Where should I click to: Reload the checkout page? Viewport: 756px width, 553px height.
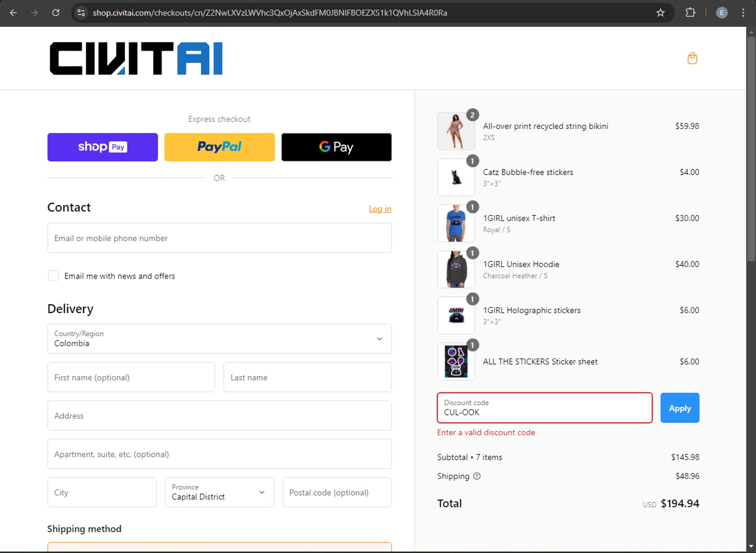coord(56,13)
